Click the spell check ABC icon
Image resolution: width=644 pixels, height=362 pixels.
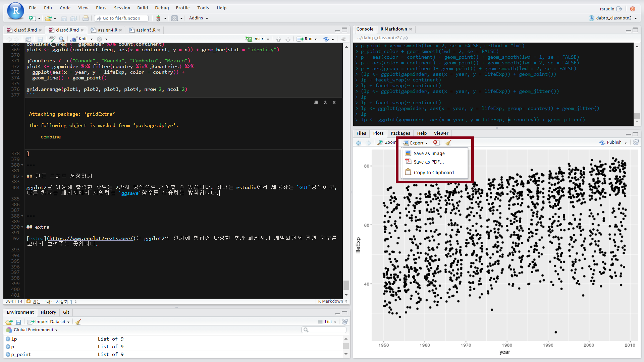coord(52,39)
